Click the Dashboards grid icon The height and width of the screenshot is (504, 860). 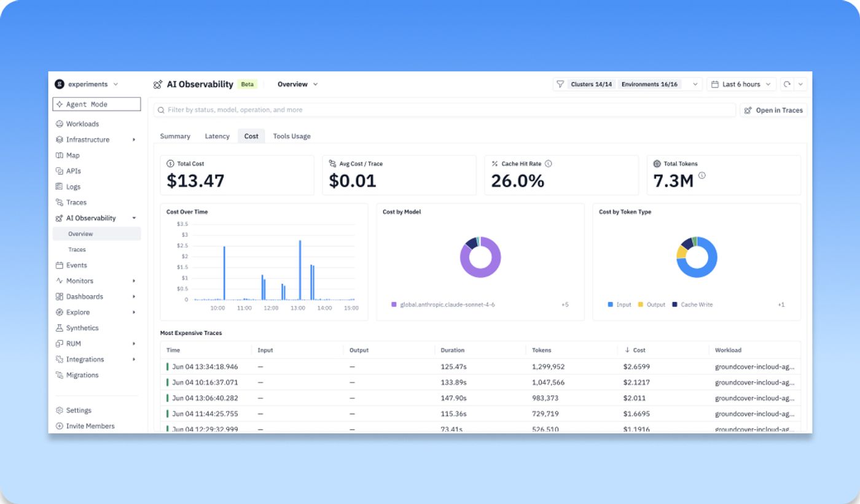[60, 297]
